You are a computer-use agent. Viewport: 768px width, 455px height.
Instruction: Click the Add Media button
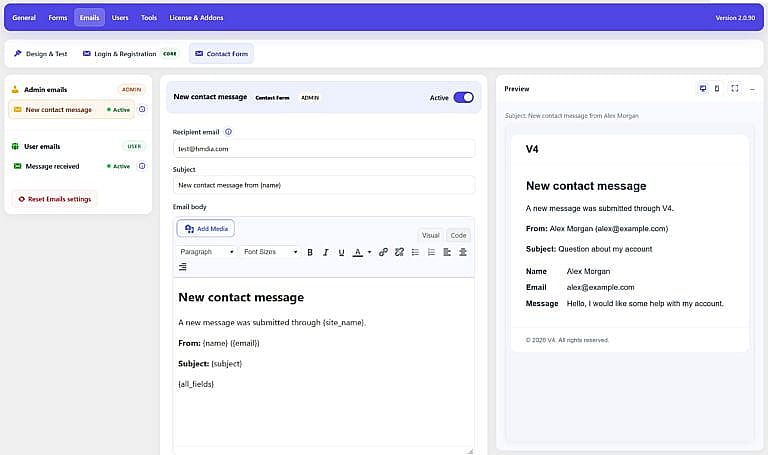(x=206, y=229)
